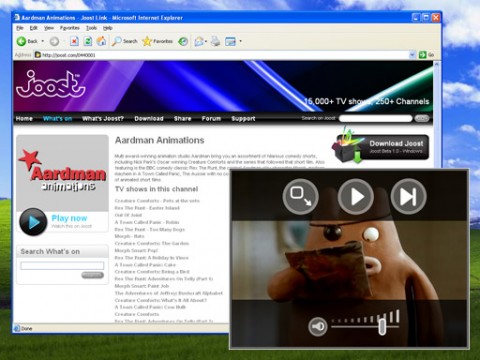This screenshot has height=360, width=480.
Task: Click the IE icon in title bar
Action: (x=17, y=17)
